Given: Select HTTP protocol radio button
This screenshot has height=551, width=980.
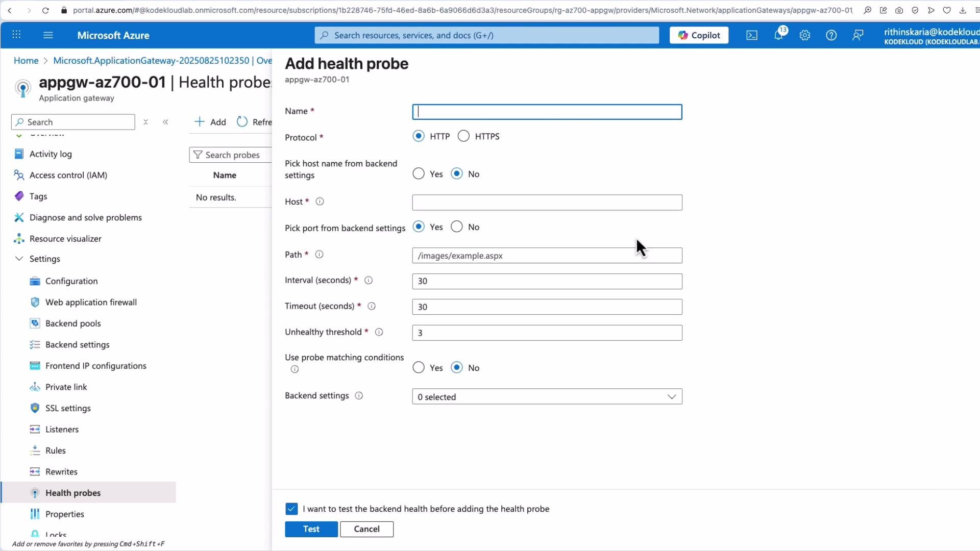Looking at the screenshot, I should 419,136.
